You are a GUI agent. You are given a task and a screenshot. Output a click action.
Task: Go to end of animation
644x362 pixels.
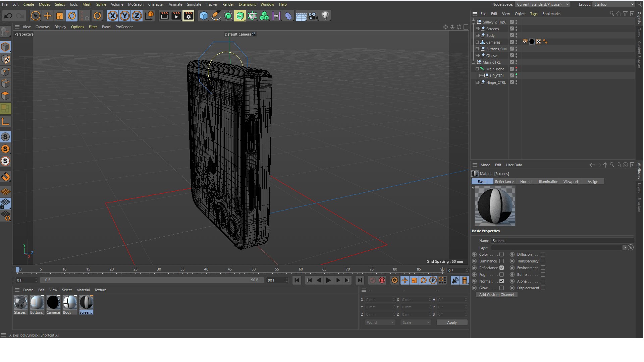(x=360, y=280)
